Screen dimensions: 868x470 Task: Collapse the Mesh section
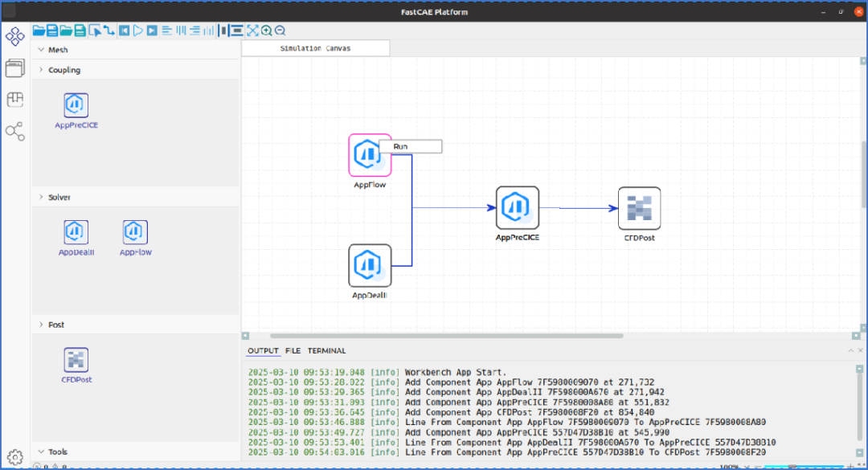click(41, 49)
